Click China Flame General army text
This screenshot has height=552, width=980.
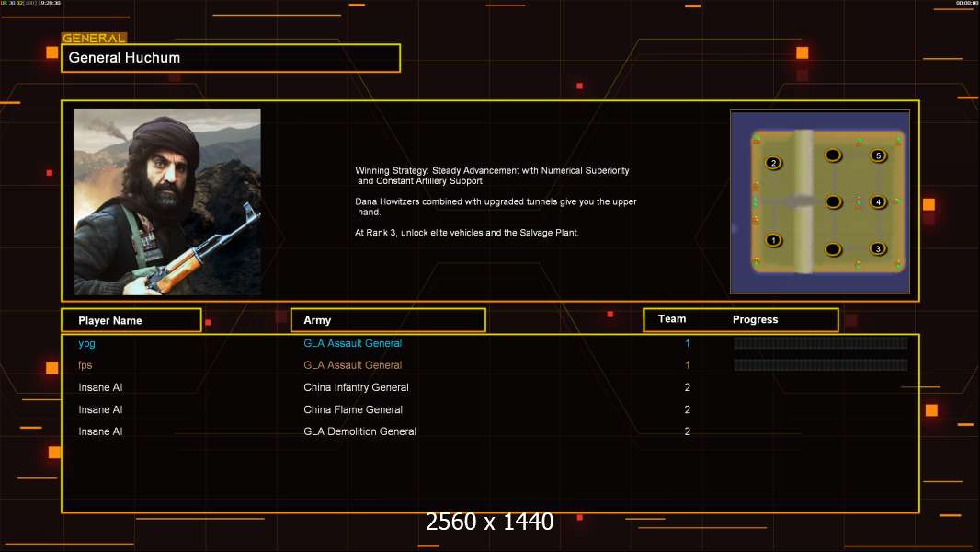tap(353, 409)
